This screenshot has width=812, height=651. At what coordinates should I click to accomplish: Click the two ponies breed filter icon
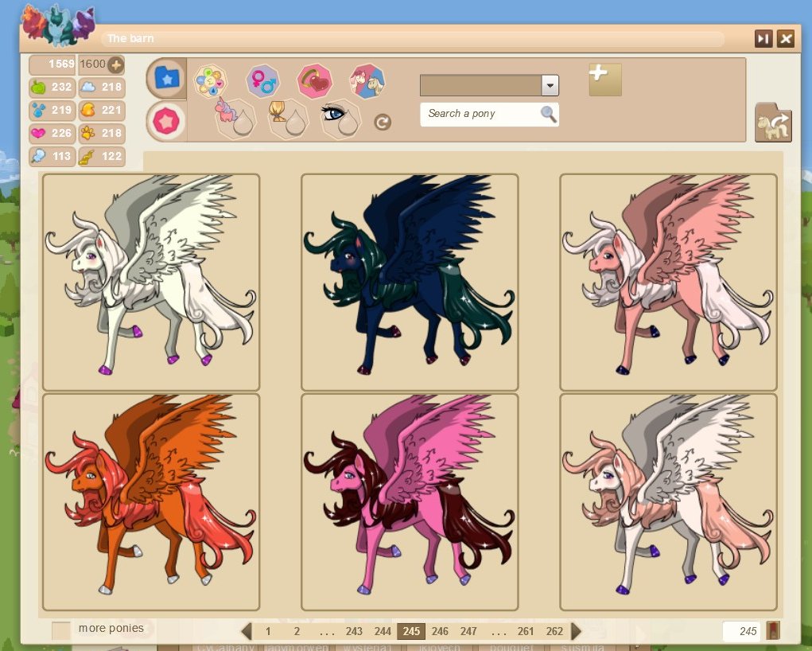click(x=367, y=80)
